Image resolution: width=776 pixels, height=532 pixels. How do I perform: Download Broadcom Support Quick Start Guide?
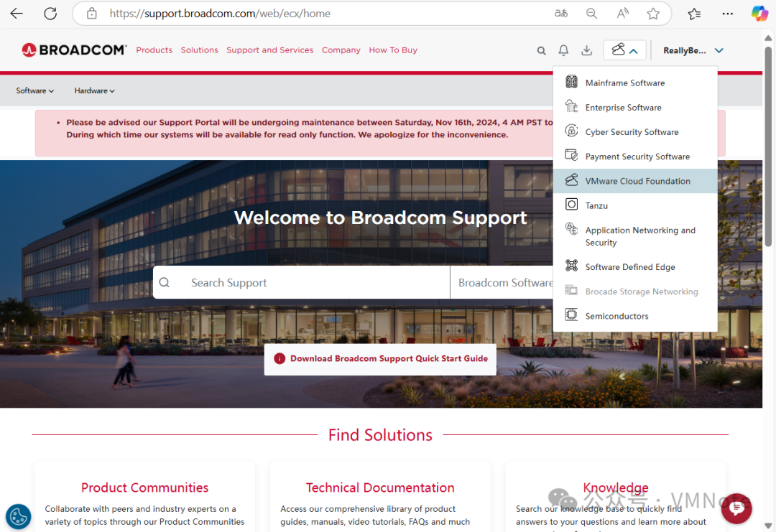point(380,359)
